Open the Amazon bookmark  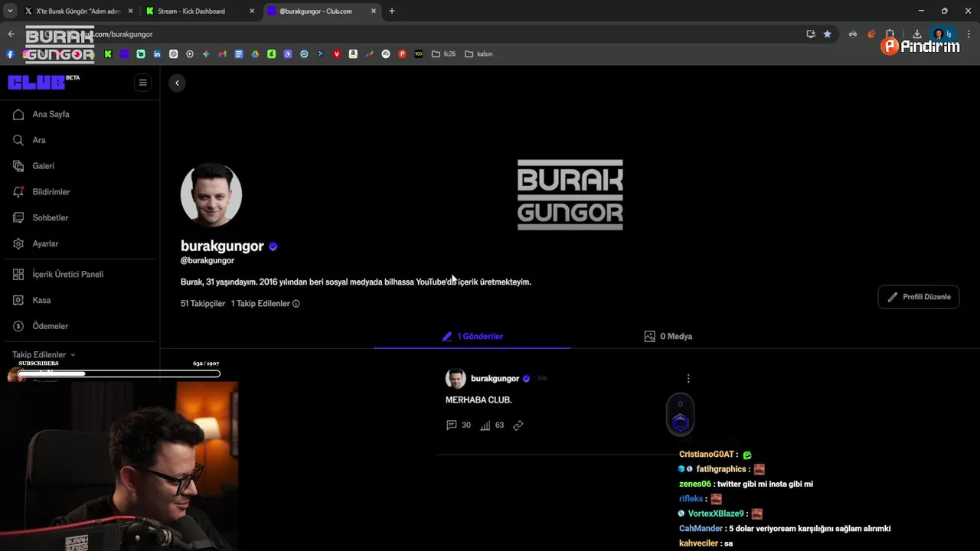pos(353,54)
